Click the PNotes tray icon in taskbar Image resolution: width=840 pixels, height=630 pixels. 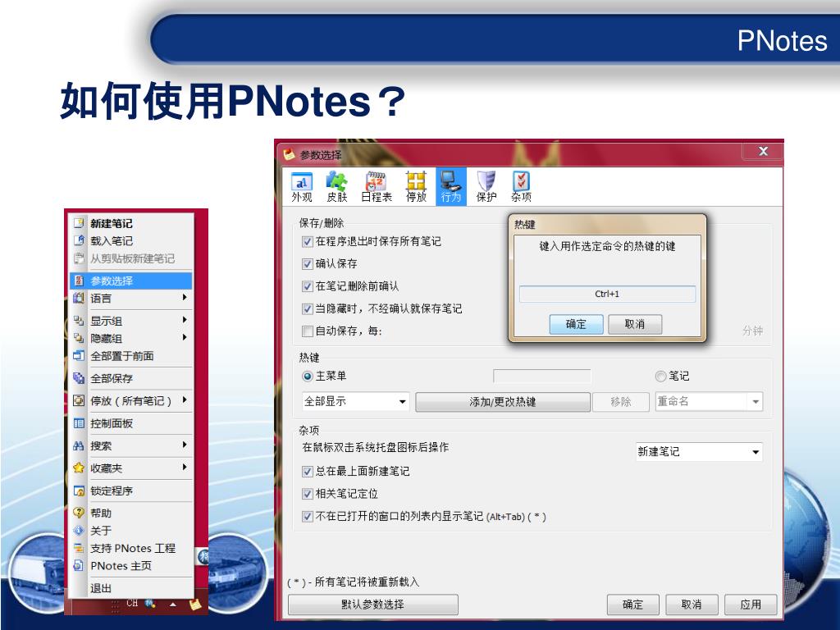click(195, 605)
